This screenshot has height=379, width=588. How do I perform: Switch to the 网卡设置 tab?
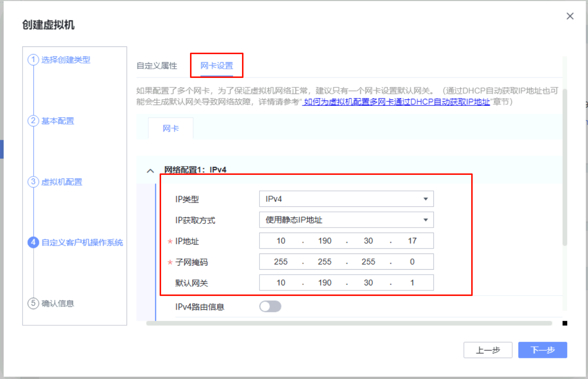click(216, 66)
